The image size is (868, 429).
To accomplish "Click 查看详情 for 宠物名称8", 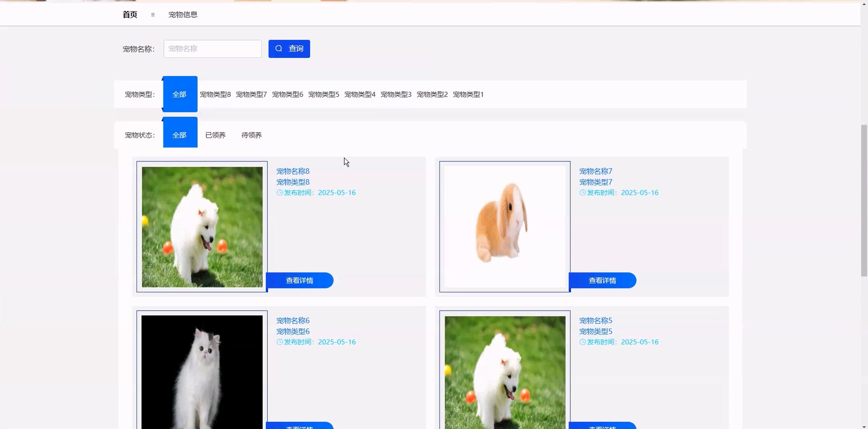I will 300,281.
